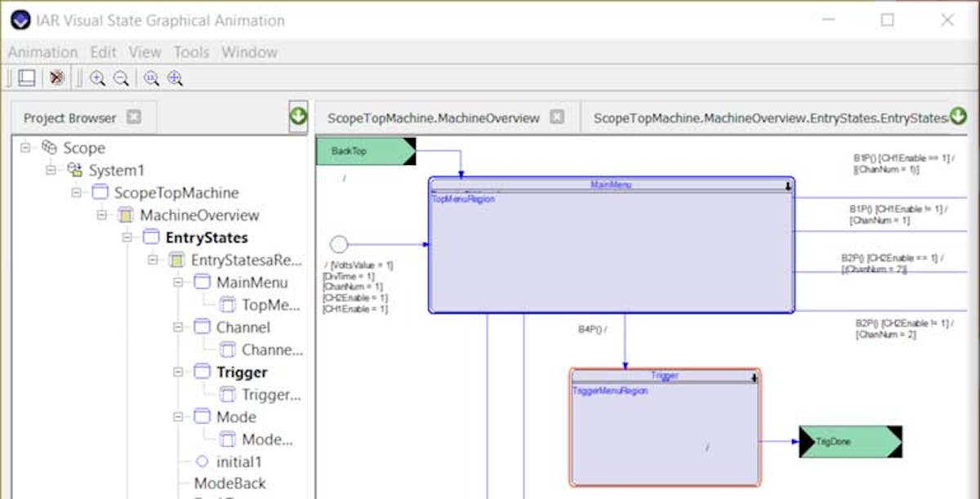Collapse the EntryStates tree node
Screen dimensions: 980x499
(x=127, y=238)
